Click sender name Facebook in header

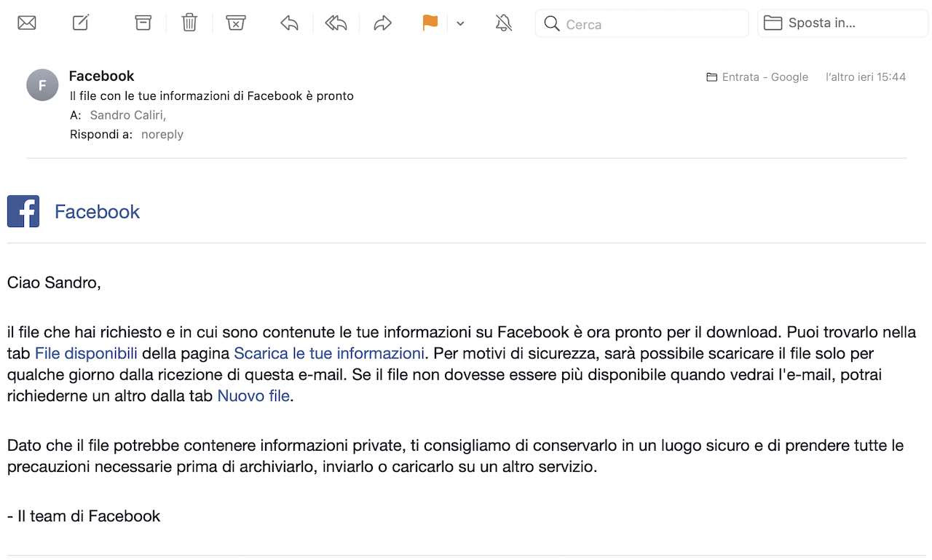(x=101, y=76)
